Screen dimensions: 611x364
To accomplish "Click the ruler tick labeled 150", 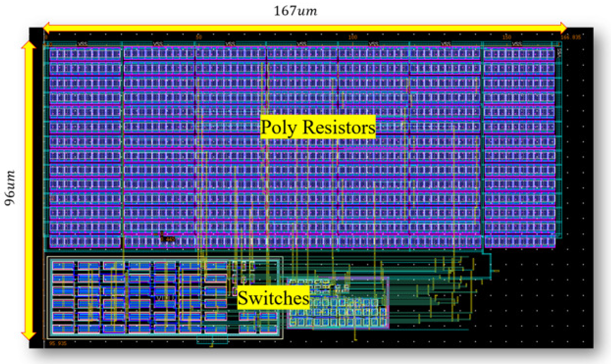I will point(507,37).
